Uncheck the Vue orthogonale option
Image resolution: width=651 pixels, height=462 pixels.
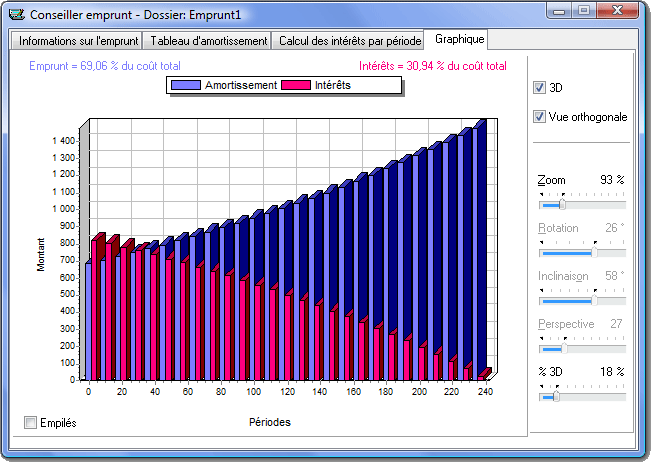click(540, 117)
